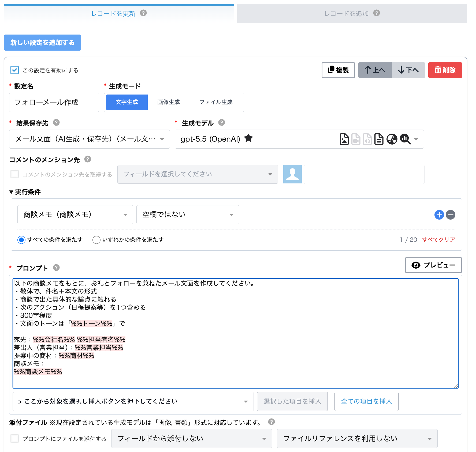Click the プレビュー preview button
The height and width of the screenshot is (452, 476).
(x=433, y=265)
